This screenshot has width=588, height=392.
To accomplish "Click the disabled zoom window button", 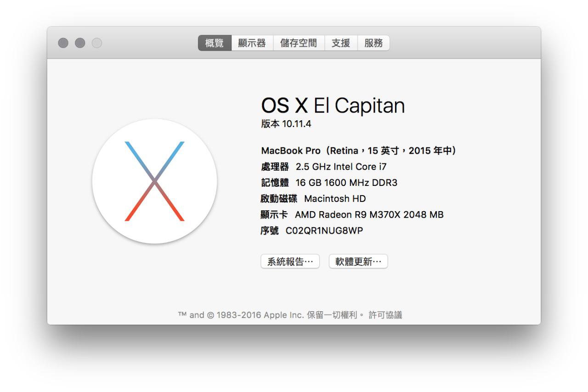I will [x=97, y=43].
